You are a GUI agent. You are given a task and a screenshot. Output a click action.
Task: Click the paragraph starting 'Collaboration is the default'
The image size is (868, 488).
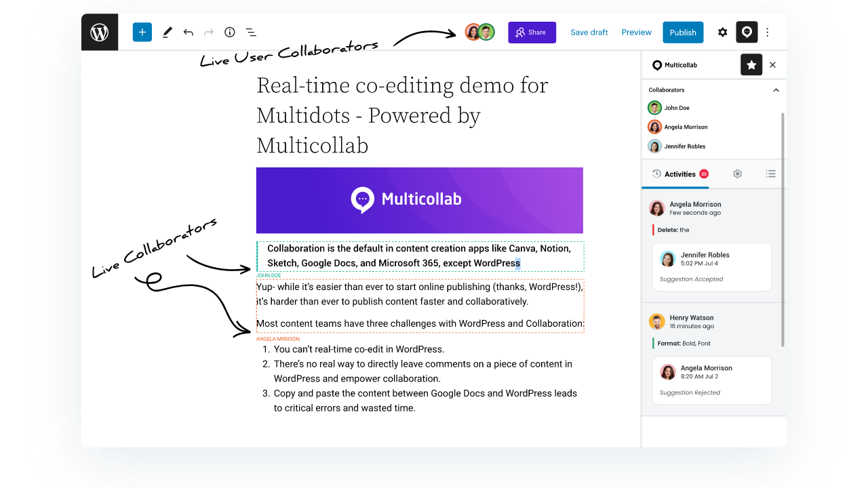tap(420, 256)
